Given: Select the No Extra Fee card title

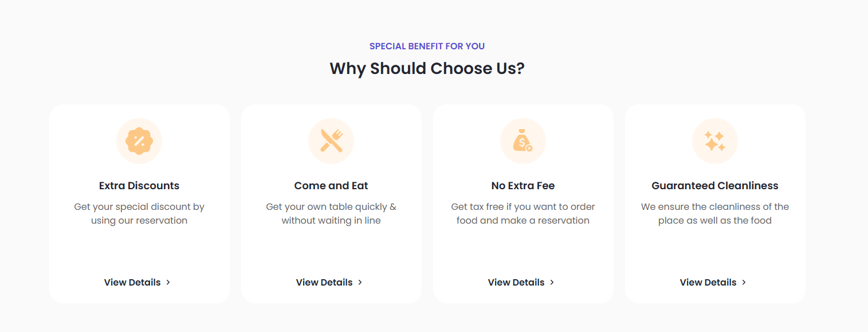Looking at the screenshot, I should click(523, 186).
